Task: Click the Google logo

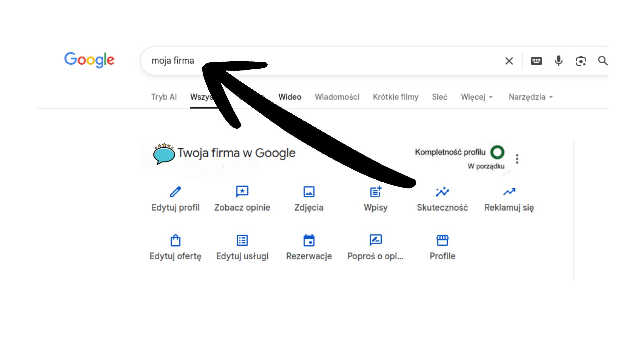Action: click(x=89, y=60)
